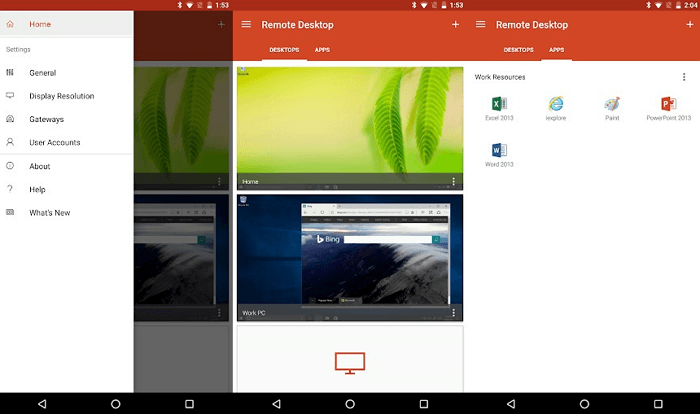The width and height of the screenshot is (700, 414).
Task: Open the Work PC three-dot menu
Action: [453, 313]
